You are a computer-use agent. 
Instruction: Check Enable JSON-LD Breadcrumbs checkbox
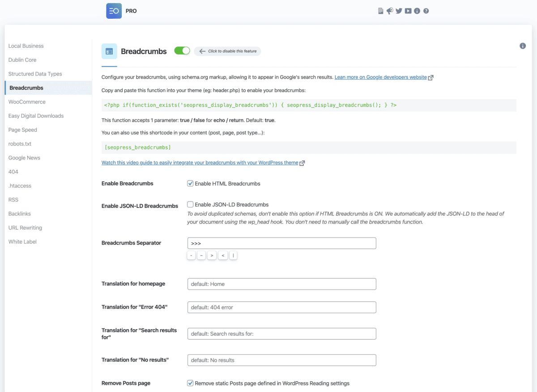click(x=190, y=204)
